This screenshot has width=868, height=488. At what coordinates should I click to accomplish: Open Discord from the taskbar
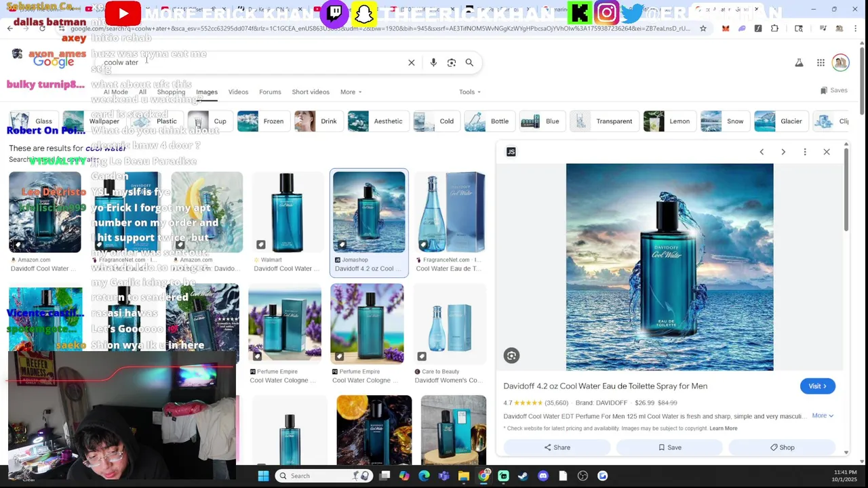click(542, 476)
